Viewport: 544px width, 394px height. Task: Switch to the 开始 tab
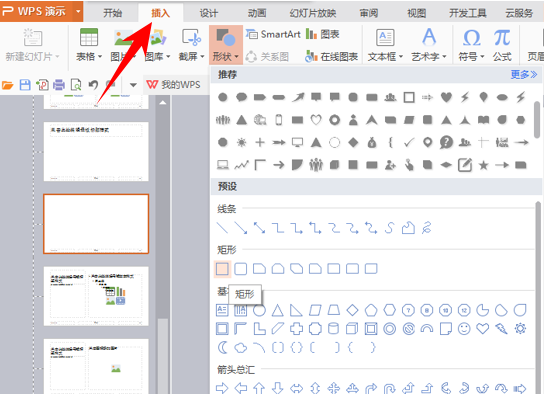tap(112, 13)
